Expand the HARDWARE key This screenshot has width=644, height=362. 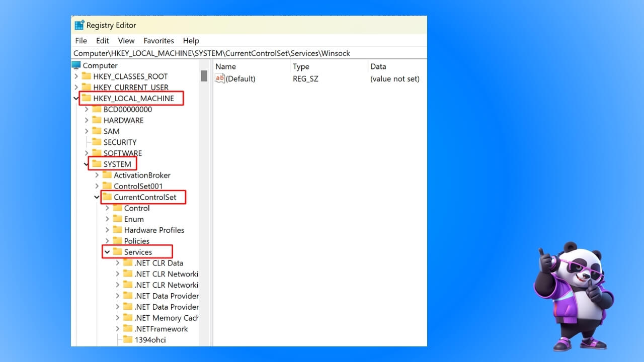click(x=87, y=120)
